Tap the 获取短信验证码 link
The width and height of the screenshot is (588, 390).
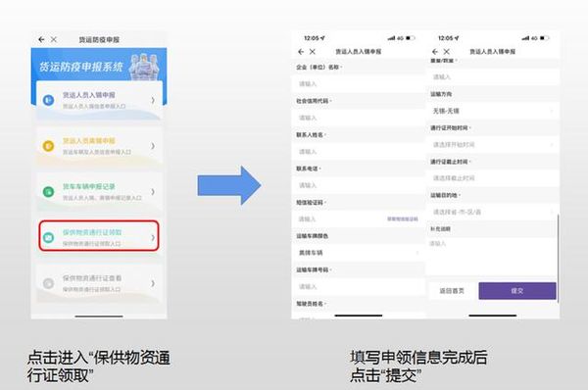[x=403, y=219]
